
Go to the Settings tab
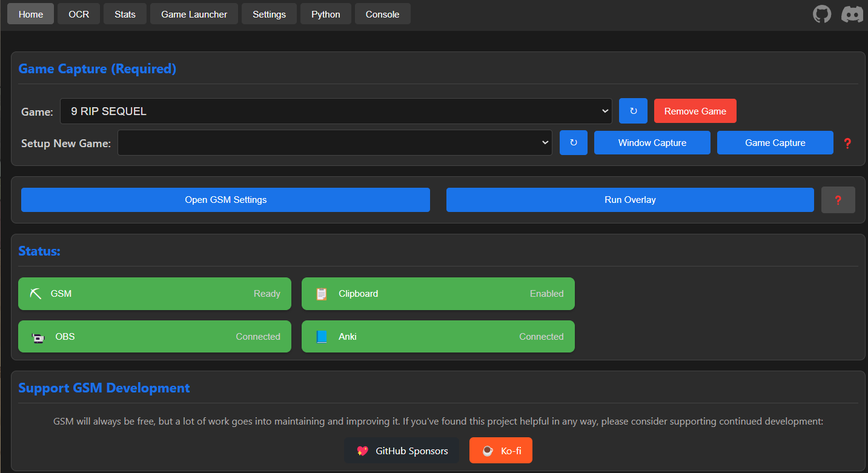tap(269, 14)
